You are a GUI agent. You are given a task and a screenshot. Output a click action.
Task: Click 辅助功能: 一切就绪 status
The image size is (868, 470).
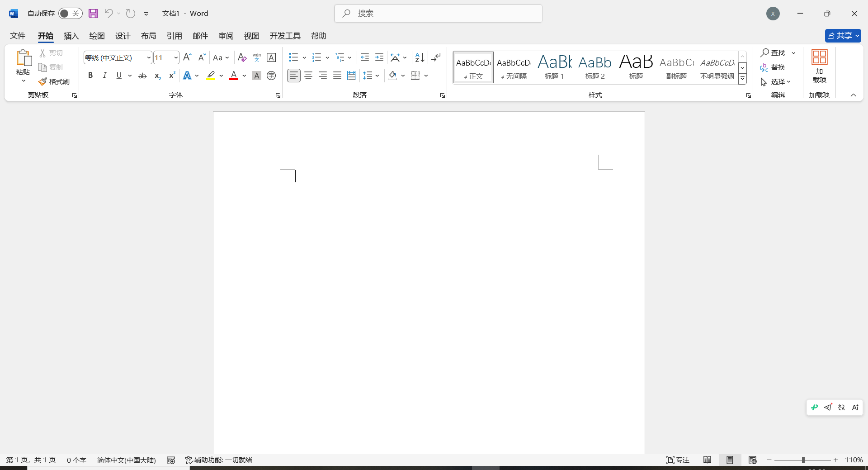[x=219, y=460]
